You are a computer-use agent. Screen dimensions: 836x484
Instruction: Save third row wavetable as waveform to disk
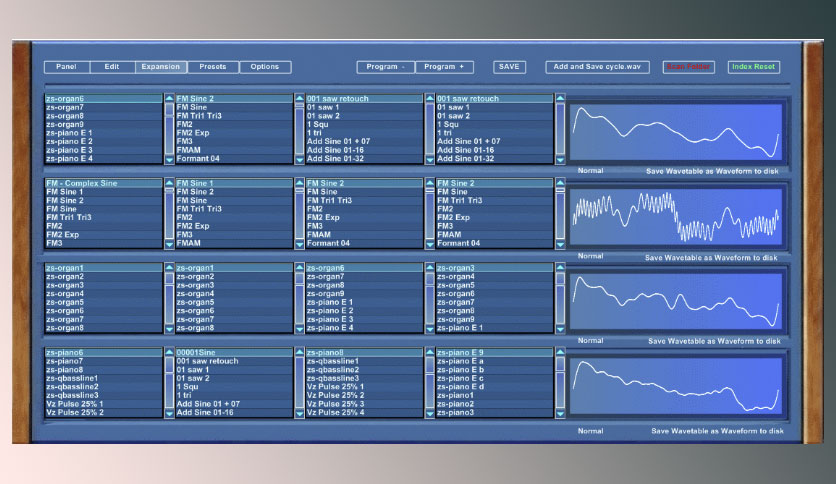pyautogui.click(x=714, y=341)
